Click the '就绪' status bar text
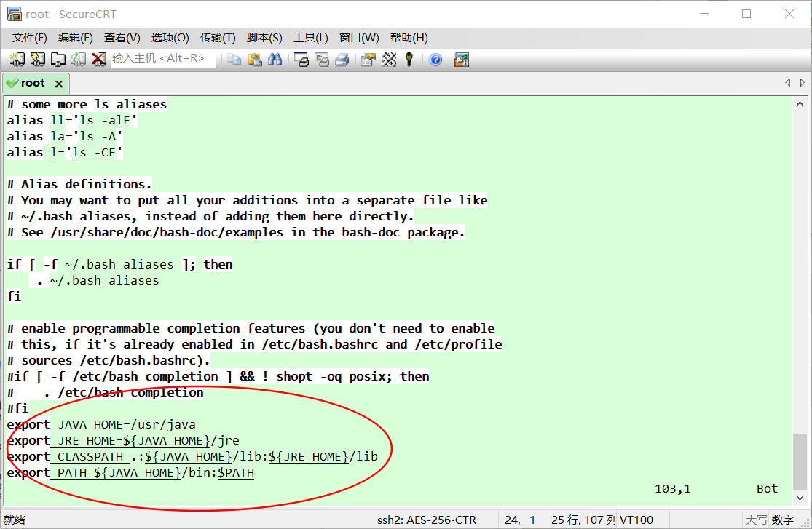 (15, 520)
